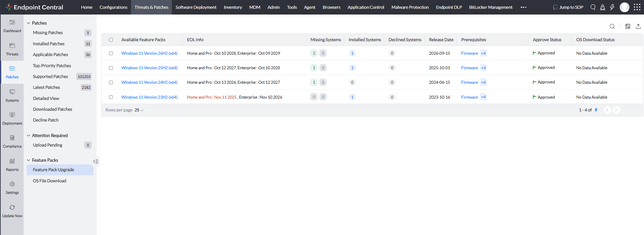Collapse the Feature Packs section

tap(29, 160)
